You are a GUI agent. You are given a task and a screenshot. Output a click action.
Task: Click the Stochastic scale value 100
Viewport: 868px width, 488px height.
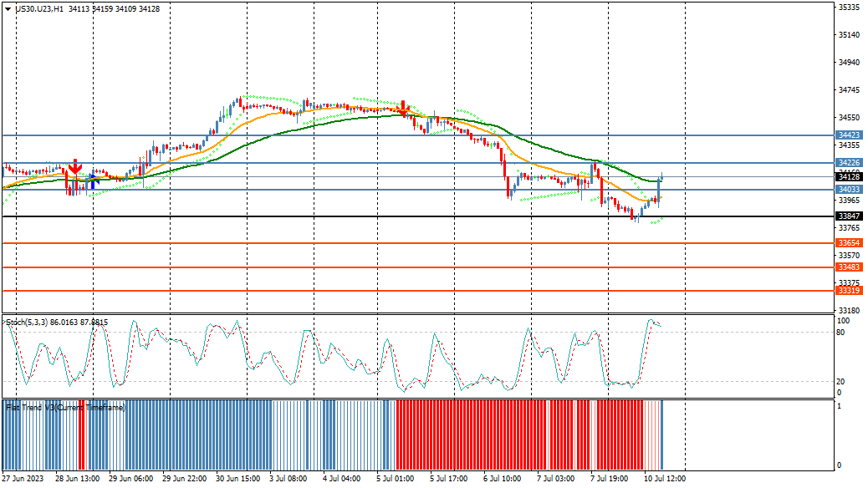point(843,321)
